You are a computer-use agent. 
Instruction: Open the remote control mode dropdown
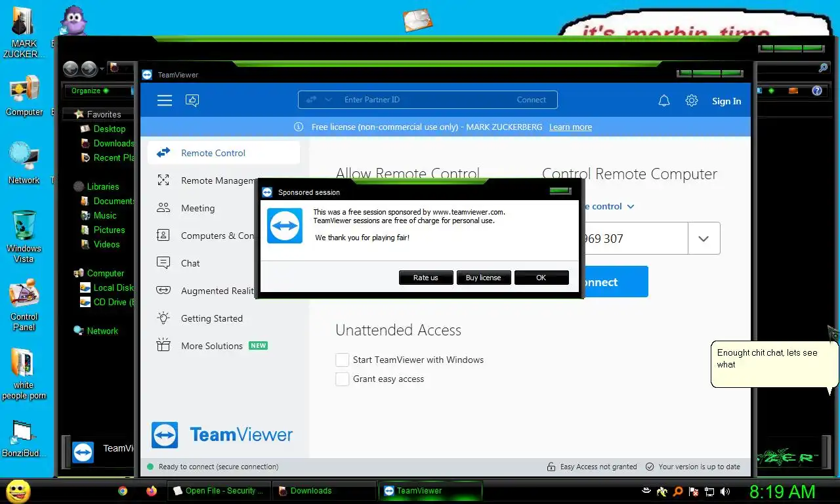pyautogui.click(x=631, y=207)
